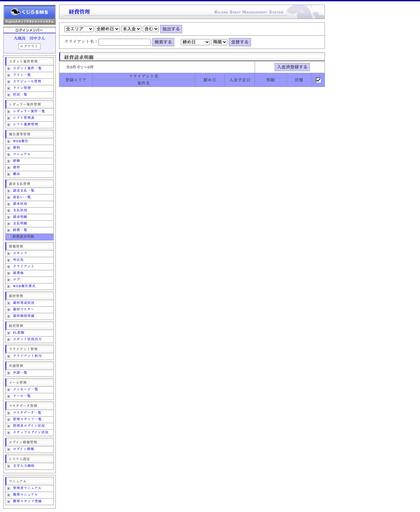Click the ログアウト button
Viewport: 420px width, 512px height.
click(29, 46)
